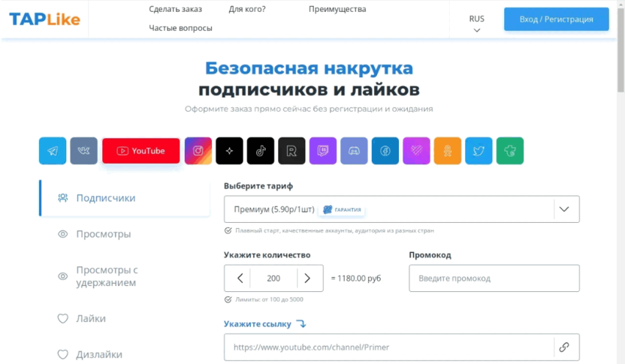Decrease quantity with left arrow
The image size is (625, 364).
240,278
